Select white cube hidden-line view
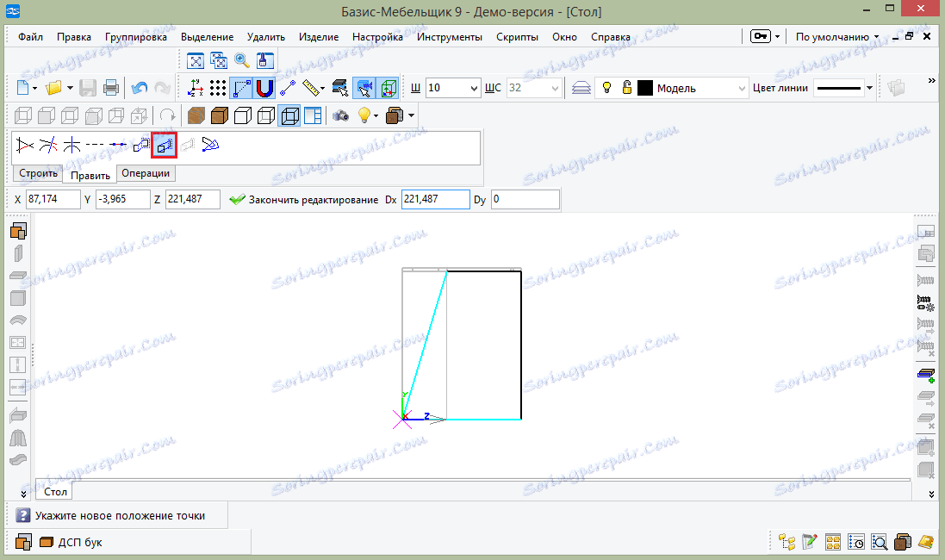Image resolution: width=945 pixels, height=560 pixels. click(242, 115)
